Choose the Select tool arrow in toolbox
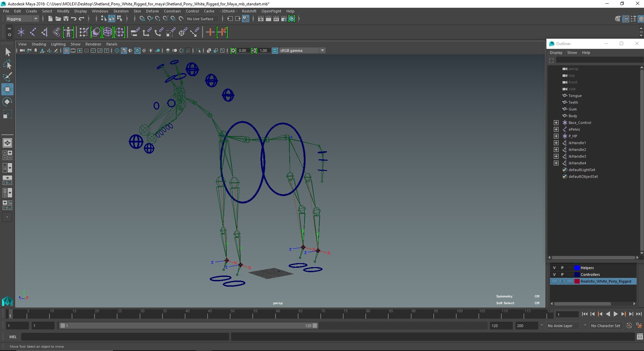The height and width of the screenshot is (351, 644). tap(7, 52)
